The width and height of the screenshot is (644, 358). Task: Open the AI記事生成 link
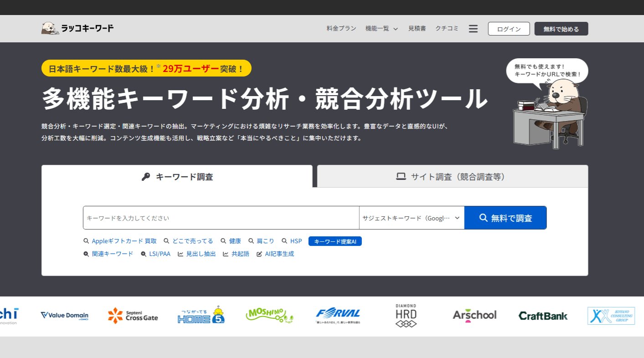click(x=279, y=254)
